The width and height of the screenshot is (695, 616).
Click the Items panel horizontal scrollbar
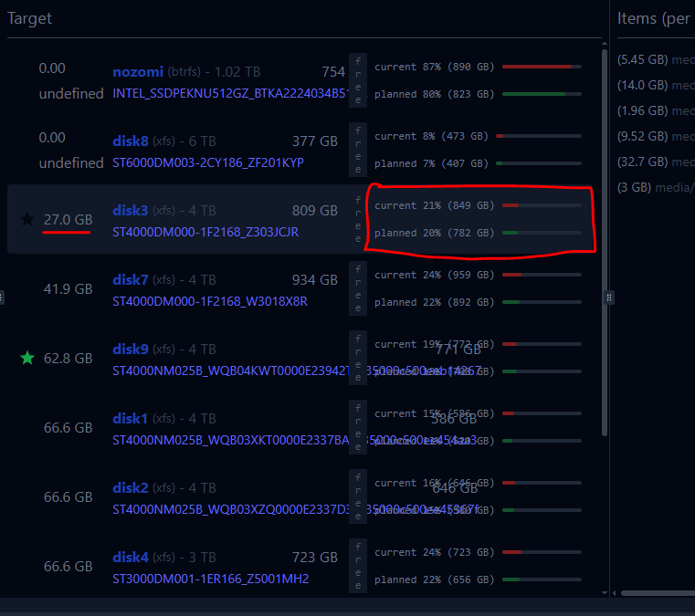pos(658,593)
